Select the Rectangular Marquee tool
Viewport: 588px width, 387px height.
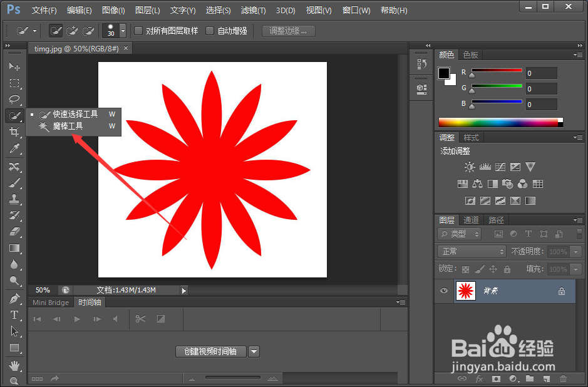14,83
